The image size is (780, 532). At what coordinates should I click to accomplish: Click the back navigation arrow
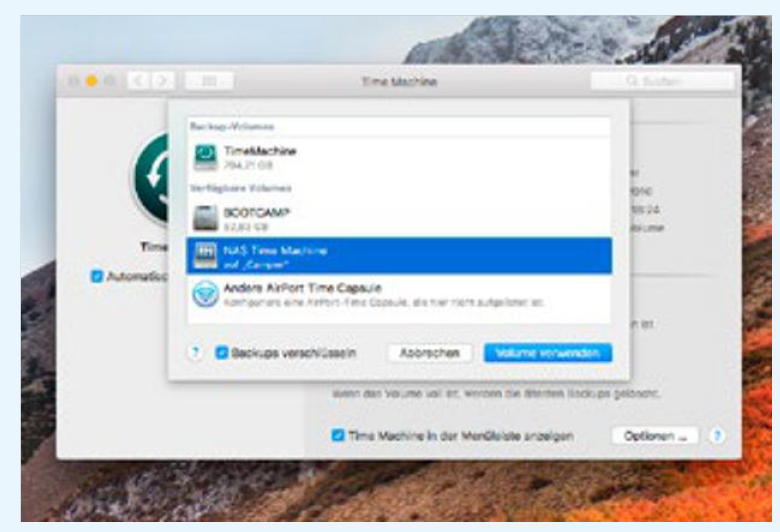(x=139, y=81)
